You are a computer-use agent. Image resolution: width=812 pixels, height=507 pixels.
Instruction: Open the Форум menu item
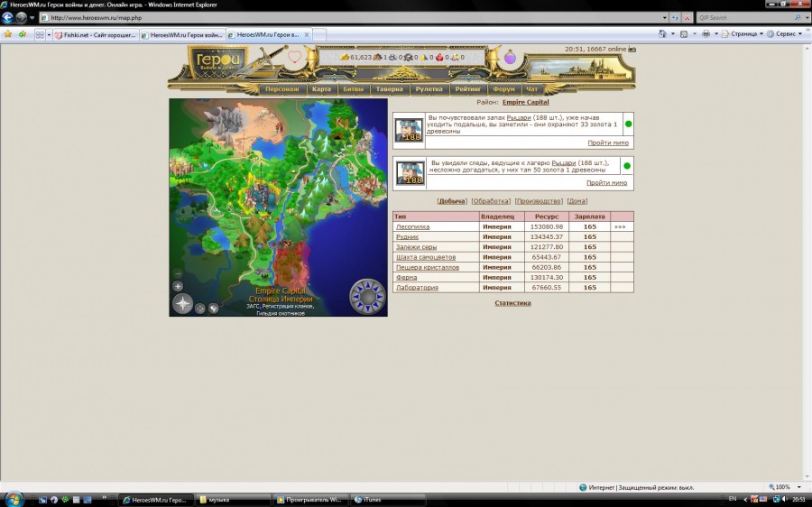[503, 89]
